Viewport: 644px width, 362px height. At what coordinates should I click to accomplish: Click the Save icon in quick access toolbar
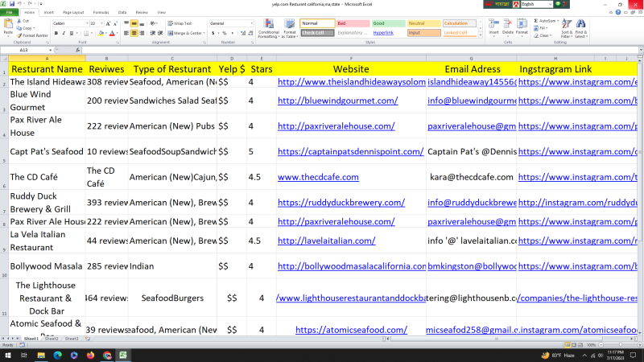12,4
